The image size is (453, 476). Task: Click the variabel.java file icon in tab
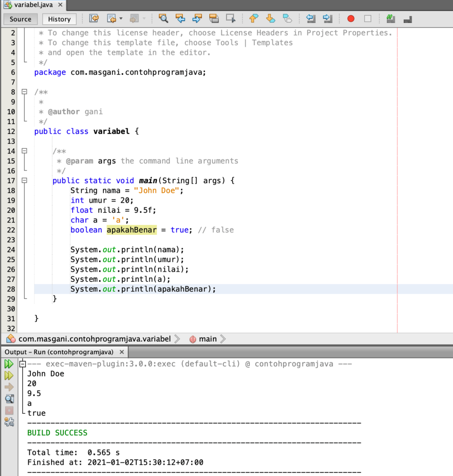coord(7,5)
